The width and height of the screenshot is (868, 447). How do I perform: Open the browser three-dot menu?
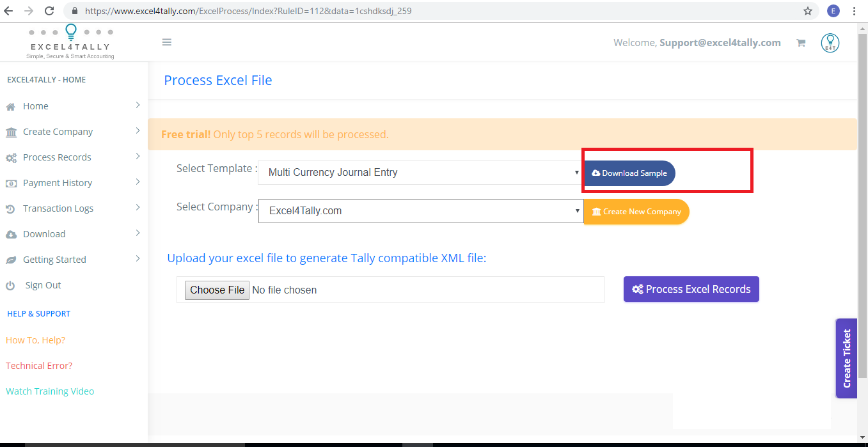pos(855,11)
